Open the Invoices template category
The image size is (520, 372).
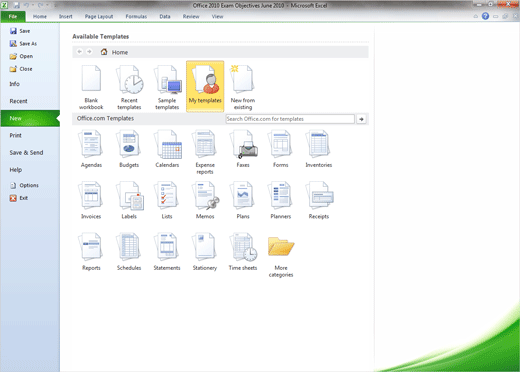click(91, 200)
